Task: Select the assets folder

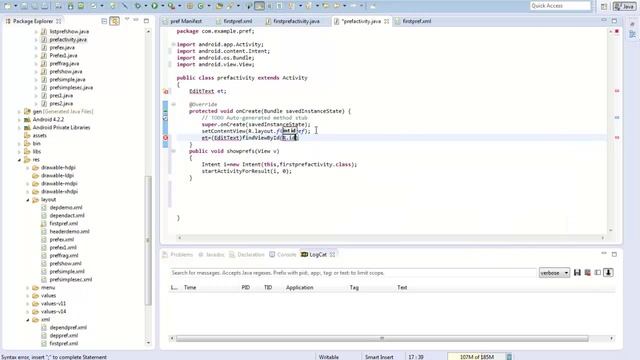Action: point(40,136)
